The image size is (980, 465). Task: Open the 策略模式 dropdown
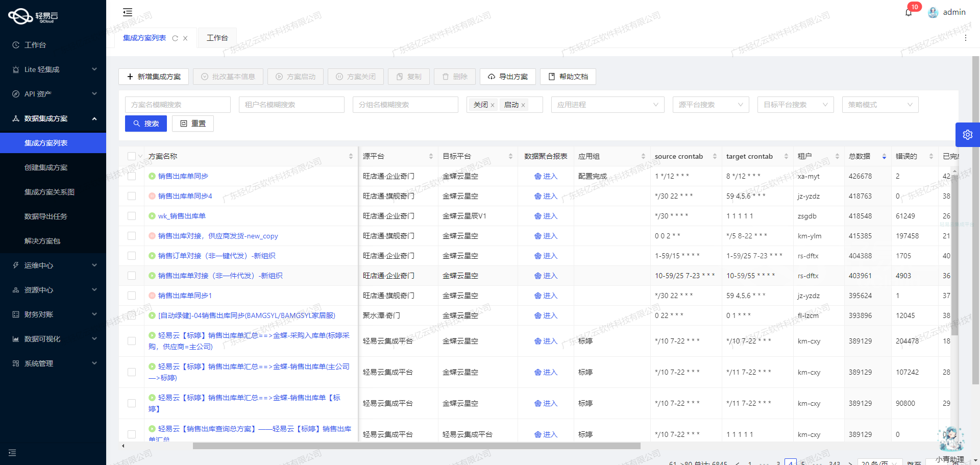tap(880, 105)
